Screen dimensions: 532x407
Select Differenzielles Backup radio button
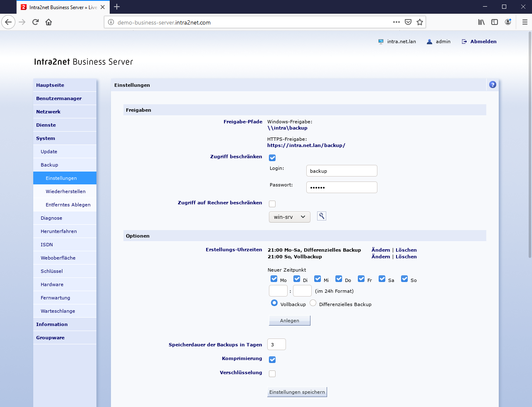(313, 303)
